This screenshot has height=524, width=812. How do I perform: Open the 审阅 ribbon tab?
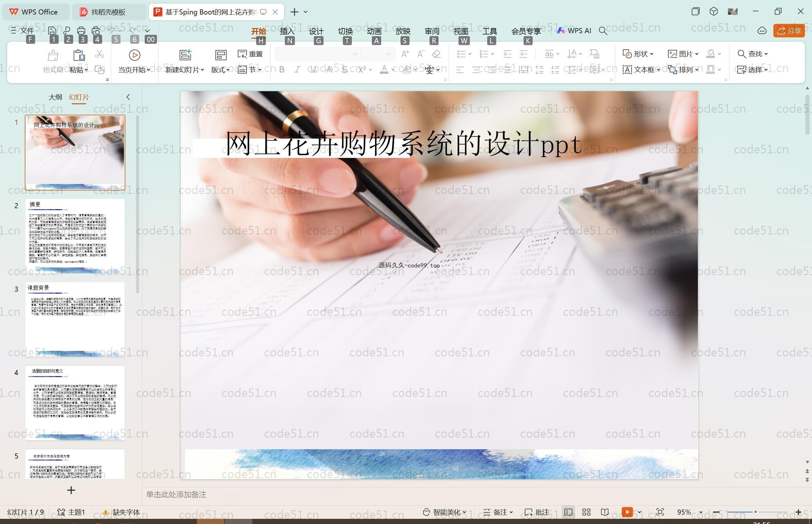pos(432,31)
